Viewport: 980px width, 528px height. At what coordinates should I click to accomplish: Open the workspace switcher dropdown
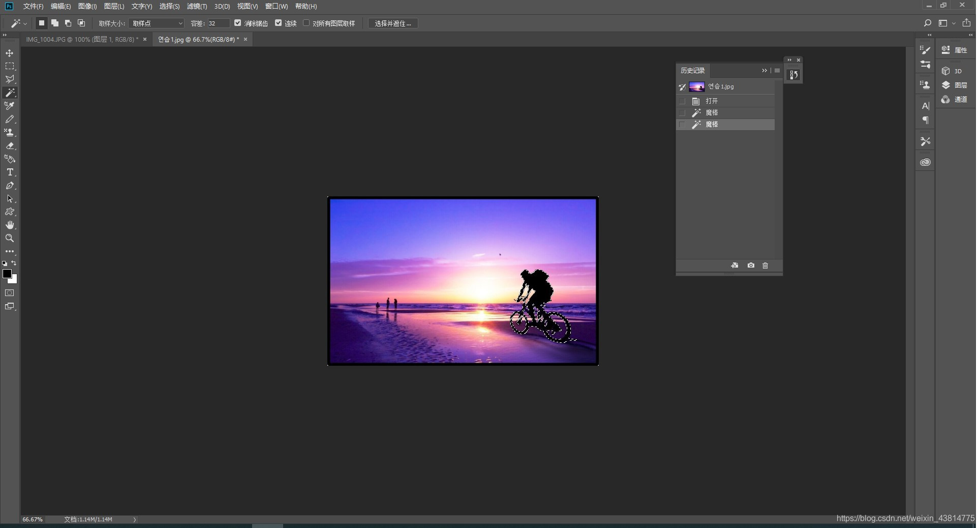(947, 23)
